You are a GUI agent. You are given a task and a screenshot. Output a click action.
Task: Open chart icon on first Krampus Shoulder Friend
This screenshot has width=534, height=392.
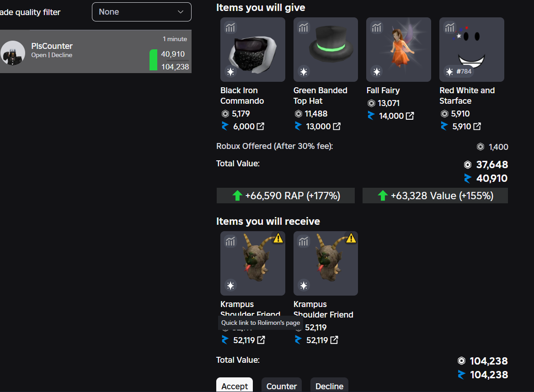click(x=230, y=241)
